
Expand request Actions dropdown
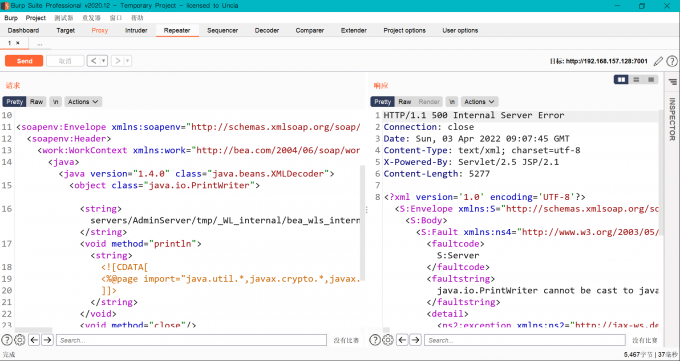(x=83, y=102)
